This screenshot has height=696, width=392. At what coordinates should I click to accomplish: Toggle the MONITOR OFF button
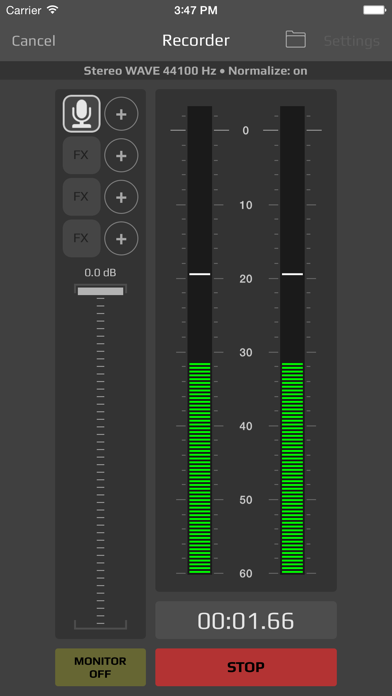[x=100, y=667]
